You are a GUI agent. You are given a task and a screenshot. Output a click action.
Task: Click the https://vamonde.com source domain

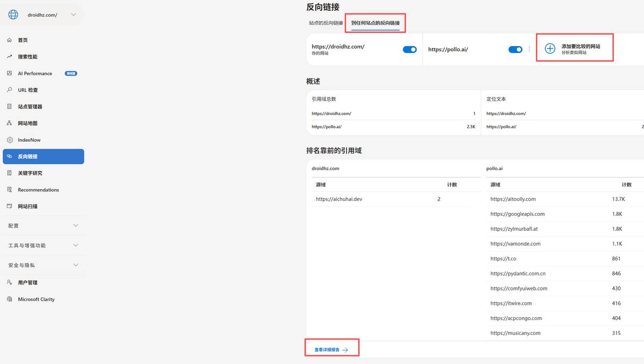click(516, 244)
